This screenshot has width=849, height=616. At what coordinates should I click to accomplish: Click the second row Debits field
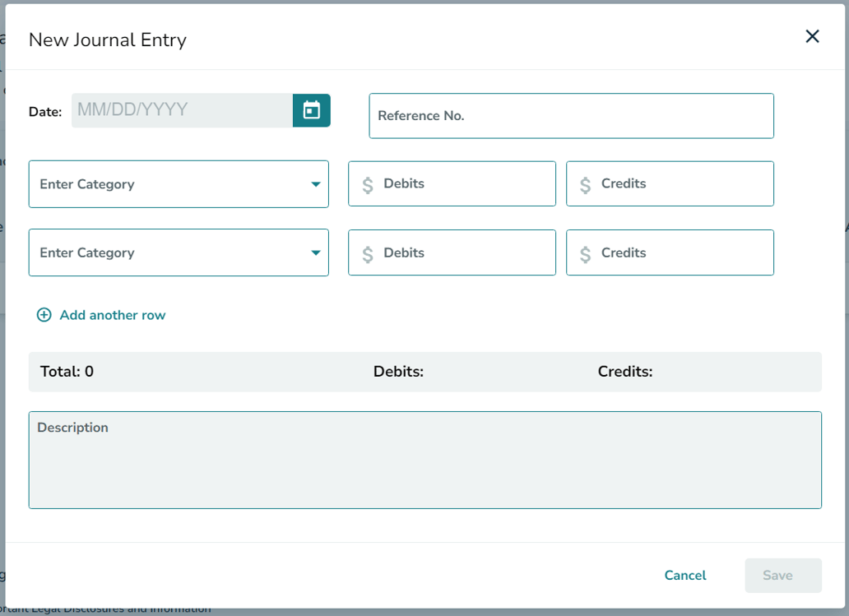click(452, 252)
